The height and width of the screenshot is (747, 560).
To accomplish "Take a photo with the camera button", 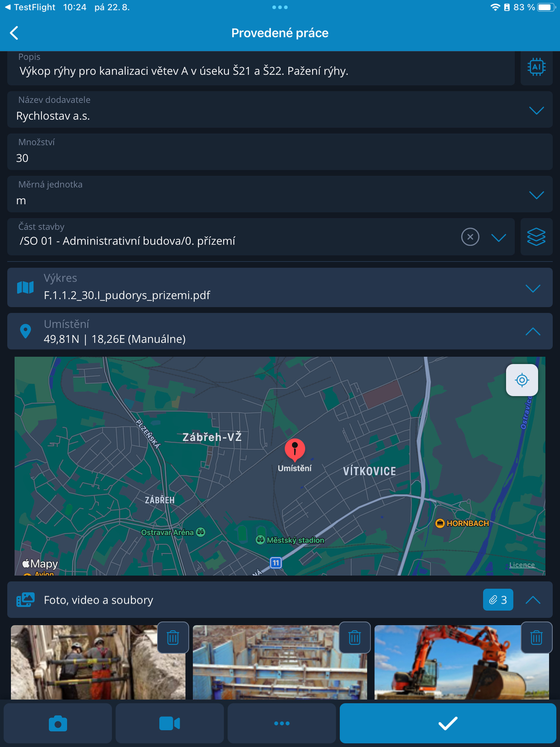I will [58, 723].
